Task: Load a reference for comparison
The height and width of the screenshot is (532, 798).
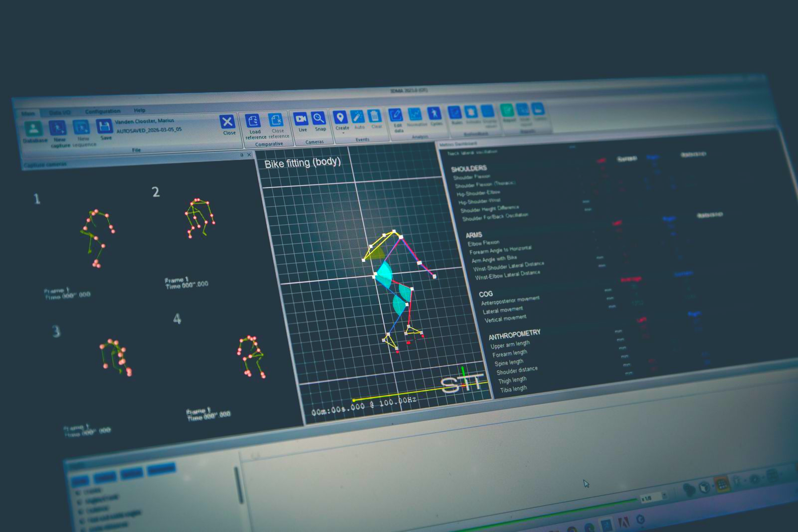Action: pyautogui.click(x=253, y=122)
